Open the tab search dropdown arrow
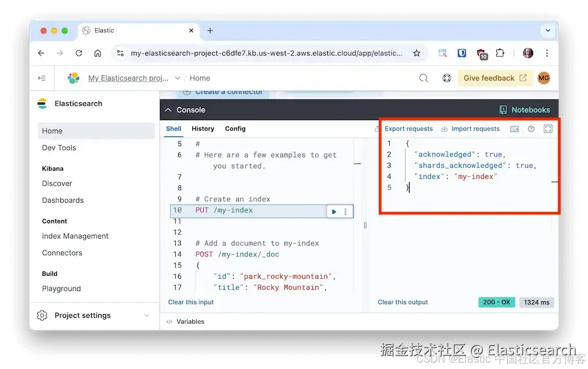Image resolution: width=588 pixels, height=369 pixels. [548, 30]
